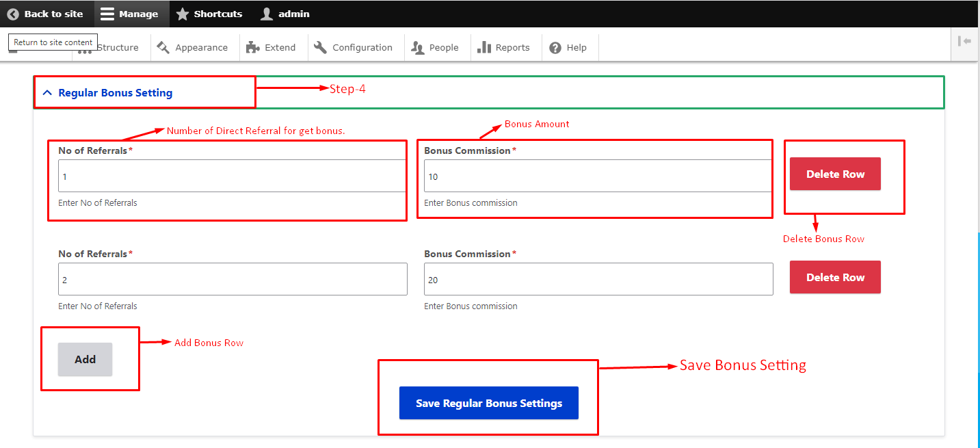Focus the second Bonus Commission input
Screen dimensions: 980x448
pyautogui.click(x=598, y=280)
